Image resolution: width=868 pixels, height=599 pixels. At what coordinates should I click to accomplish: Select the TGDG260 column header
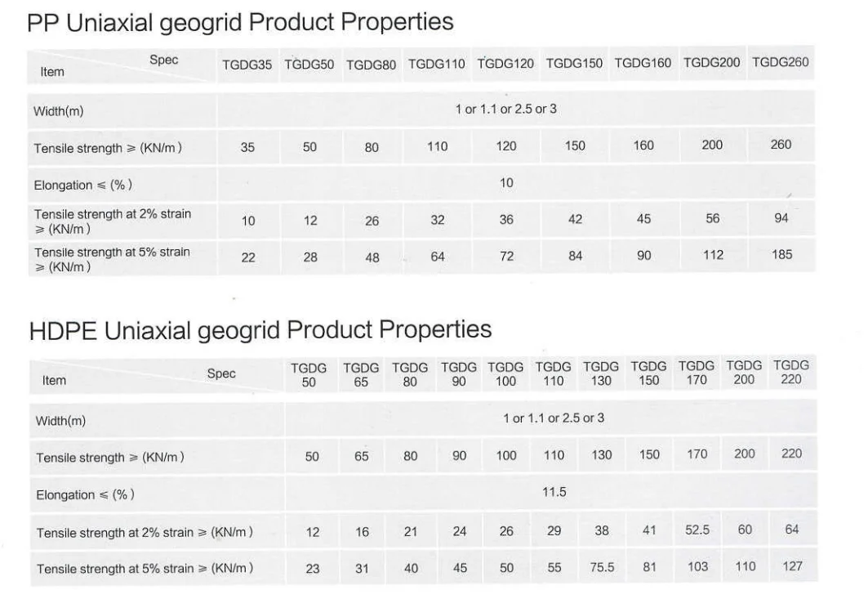click(x=780, y=63)
